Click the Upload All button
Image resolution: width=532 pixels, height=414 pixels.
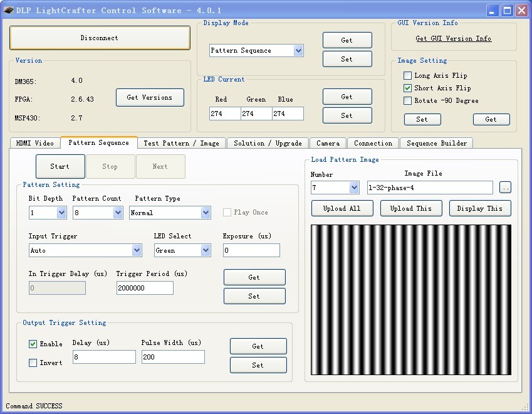[x=342, y=208]
